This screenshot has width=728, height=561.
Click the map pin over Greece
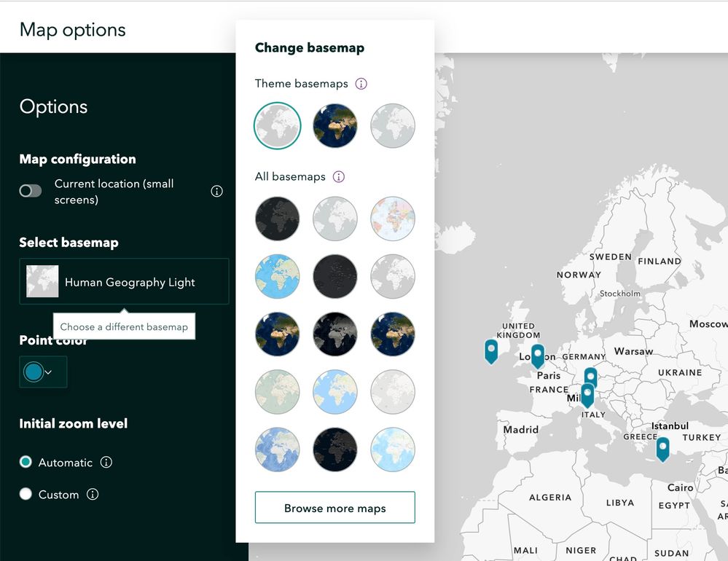(x=662, y=448)
